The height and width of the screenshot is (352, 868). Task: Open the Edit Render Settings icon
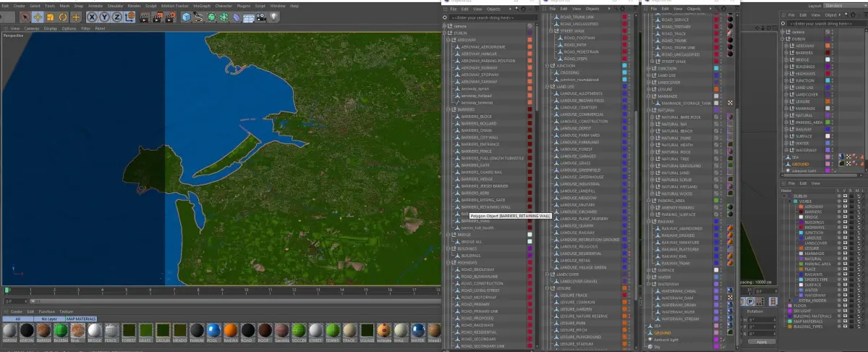pos(170,17)
